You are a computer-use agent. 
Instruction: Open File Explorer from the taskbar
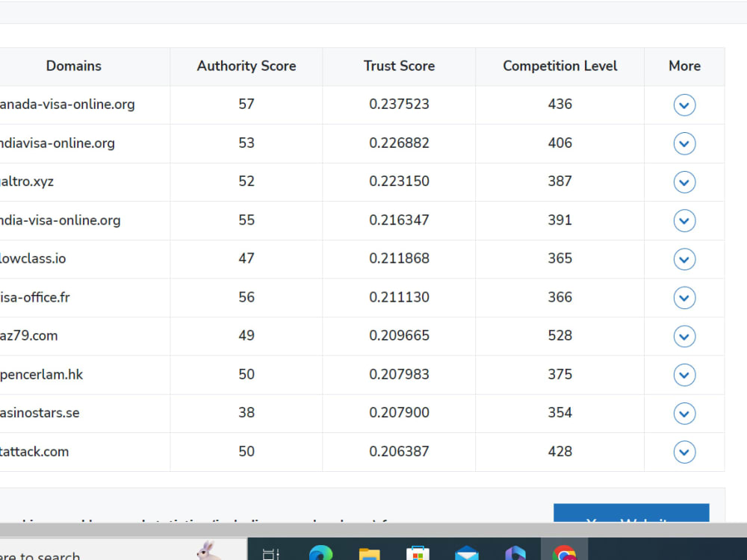[369, 554]
